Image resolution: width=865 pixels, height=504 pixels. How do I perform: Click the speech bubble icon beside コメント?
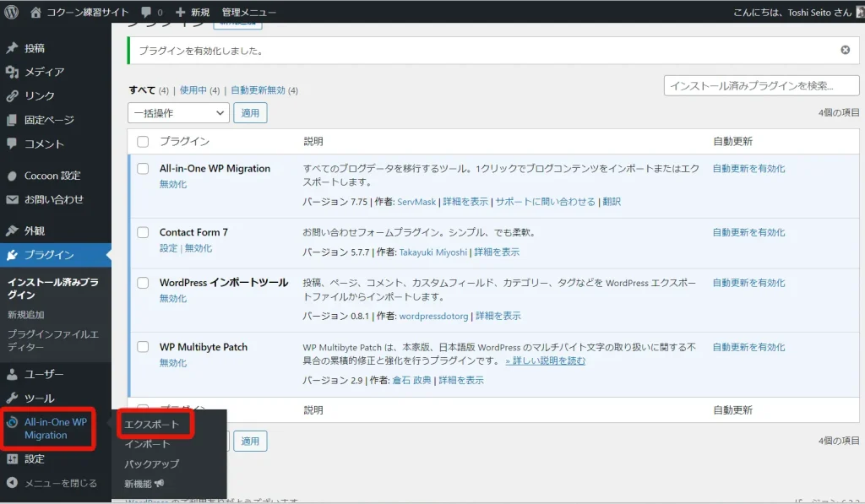12,144
